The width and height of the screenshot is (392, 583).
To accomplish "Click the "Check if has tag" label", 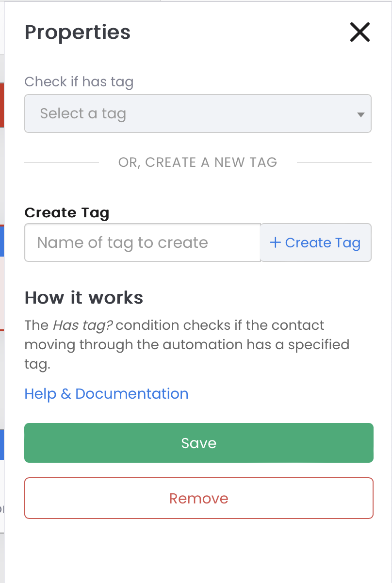I will (79, 81).
